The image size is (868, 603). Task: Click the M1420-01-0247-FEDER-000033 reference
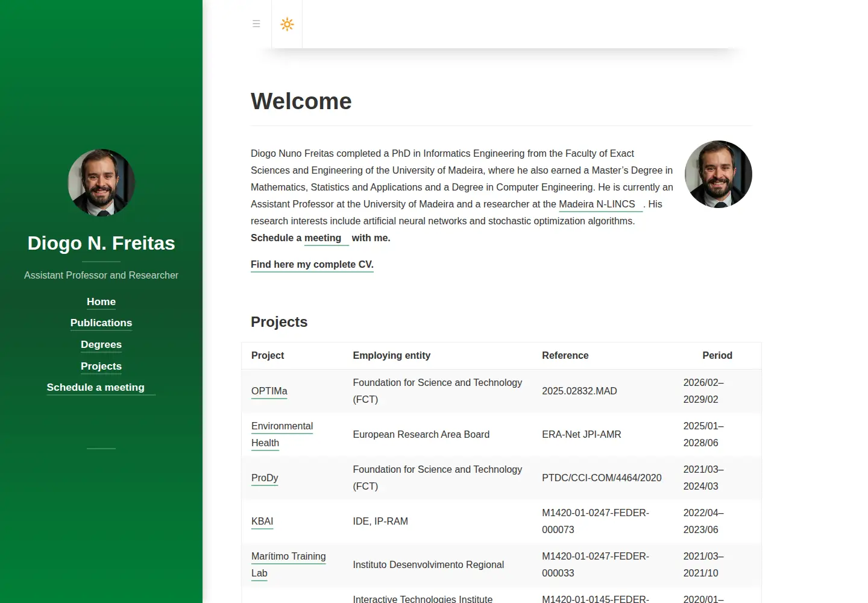(x=596, y=564)
